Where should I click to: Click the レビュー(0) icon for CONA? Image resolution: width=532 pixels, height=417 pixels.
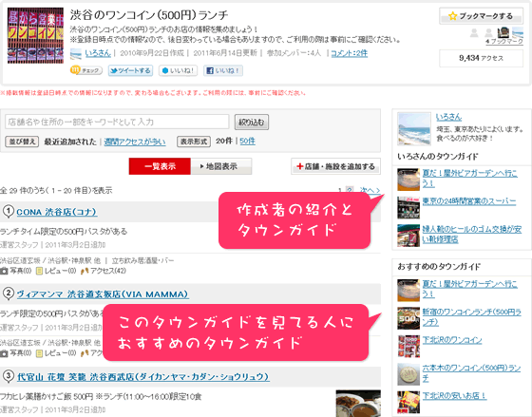[x=39, y=271]
